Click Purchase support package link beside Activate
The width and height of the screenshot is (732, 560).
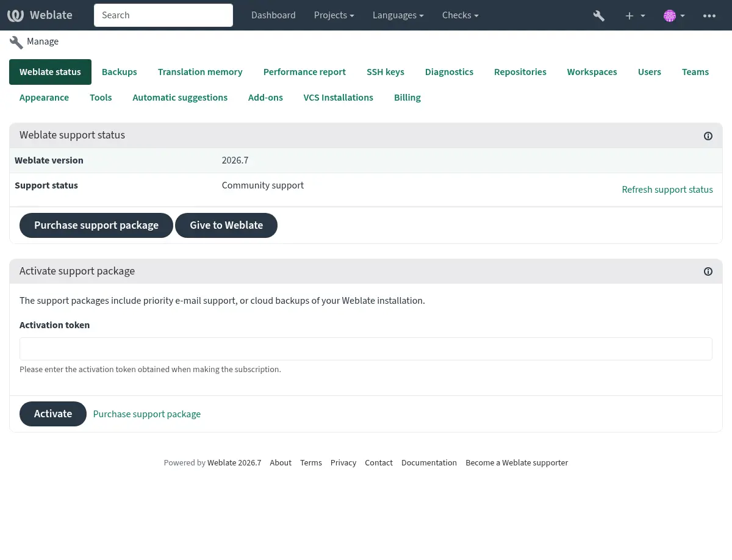147,414
